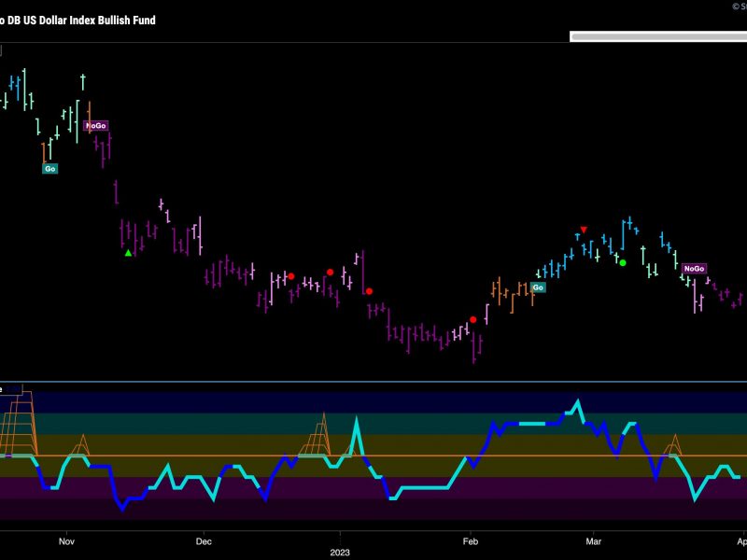Screen dimensions: 747x560
Task: Click the green up-triangle marker in November
Action: click(128, 253)
